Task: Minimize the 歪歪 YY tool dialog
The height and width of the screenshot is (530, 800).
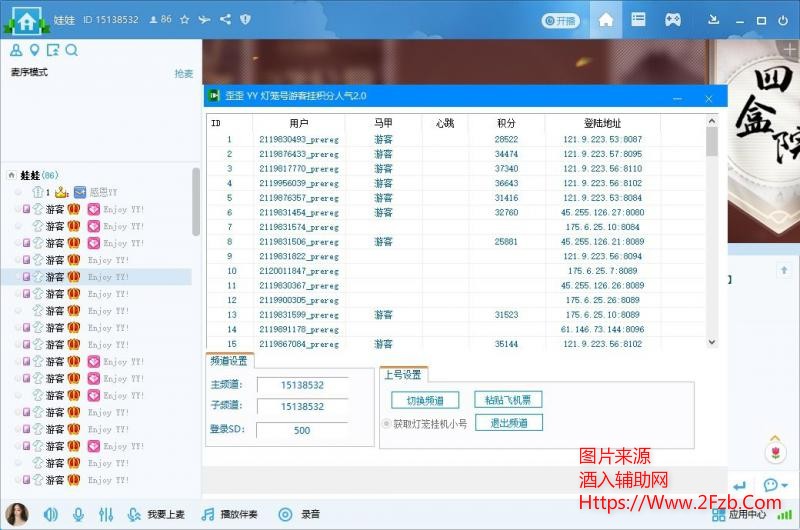Action: click(x=678, y=98)
